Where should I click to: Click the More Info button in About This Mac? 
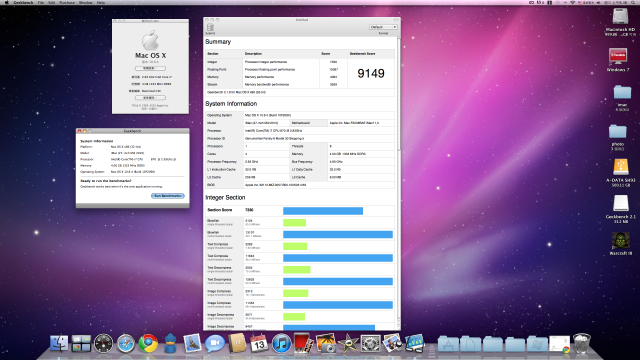[150, 98]
